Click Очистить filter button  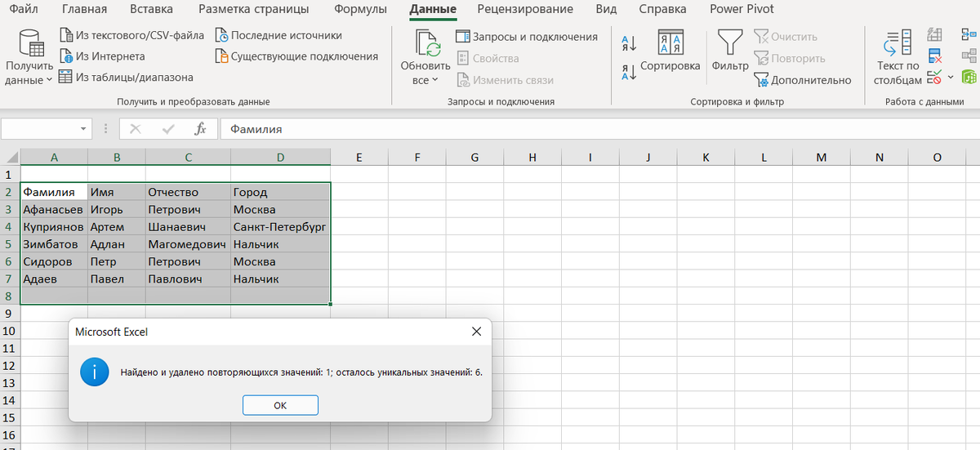coord(785,37)
